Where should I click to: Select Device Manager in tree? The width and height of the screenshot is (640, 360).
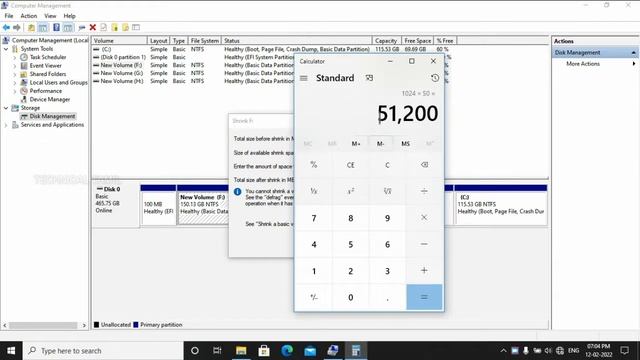pyautogui.click(x=49, y=99)
